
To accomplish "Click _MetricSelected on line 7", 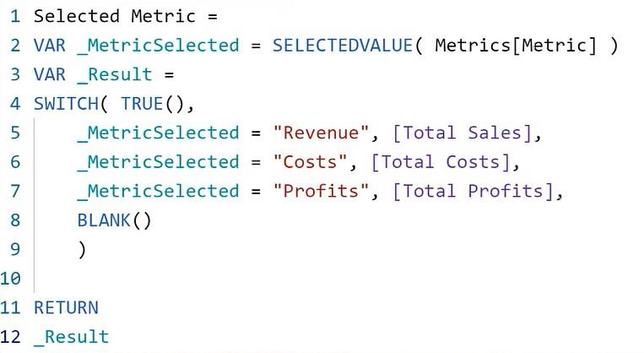I will [158, 191].
